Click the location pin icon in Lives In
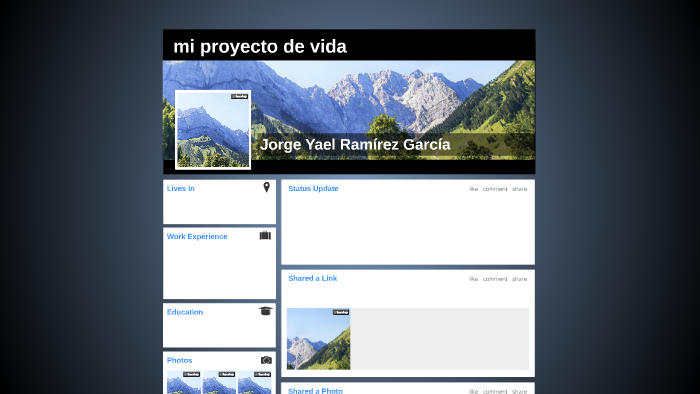 (267, 187)
